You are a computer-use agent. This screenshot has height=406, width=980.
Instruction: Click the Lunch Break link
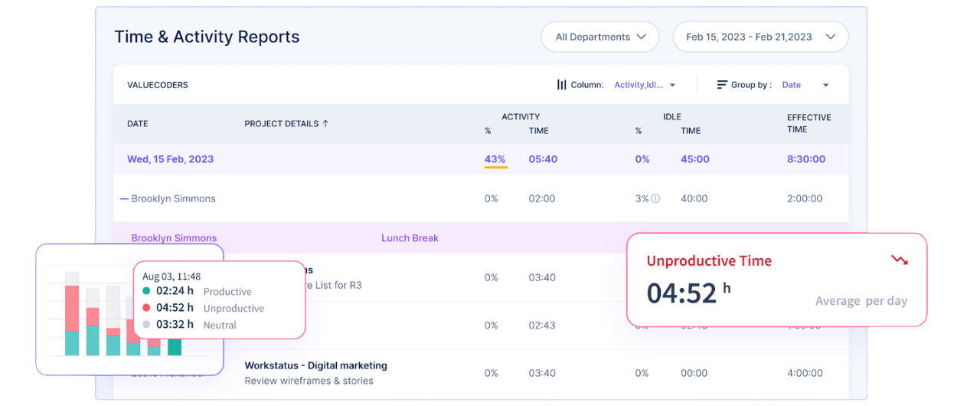[410, 238]
